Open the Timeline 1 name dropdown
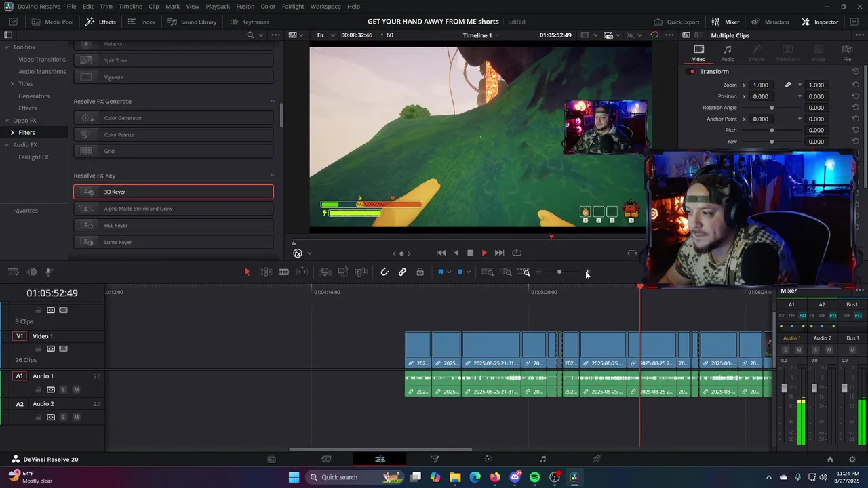868x488 pixels. 481,35
